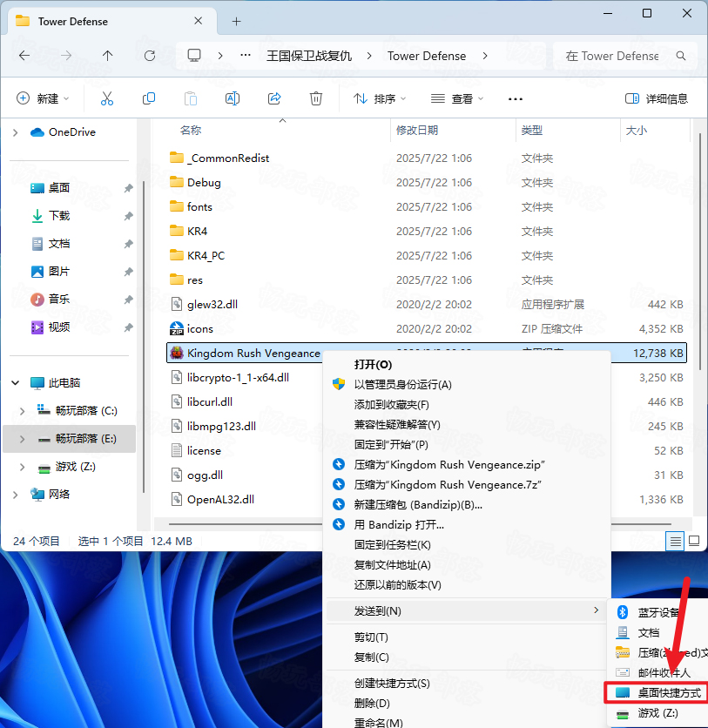708x728 pixels.
Task: Select the license file icon
Action: coord(177,451)
